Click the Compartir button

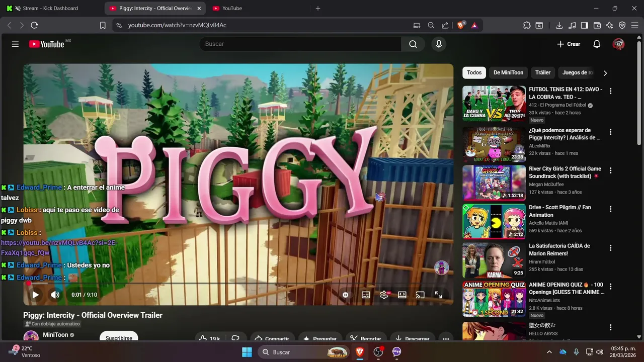[x=272, y=338]
